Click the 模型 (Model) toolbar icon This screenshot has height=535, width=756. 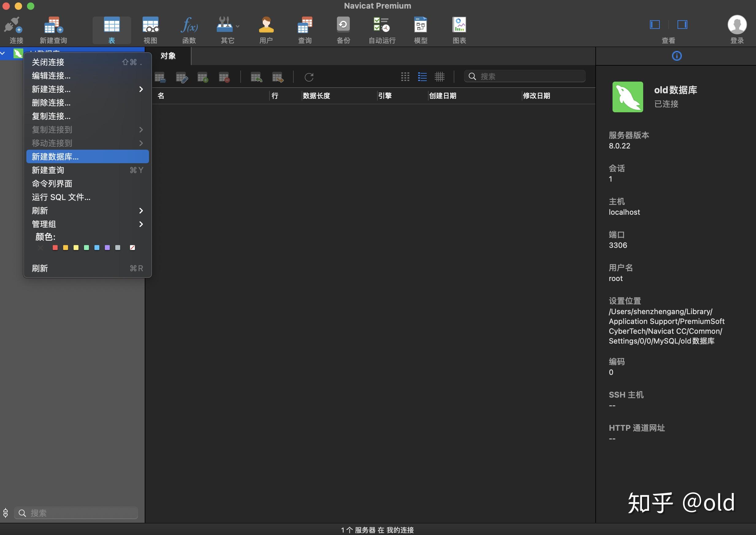pyautogui.click(x=421, y=25)
